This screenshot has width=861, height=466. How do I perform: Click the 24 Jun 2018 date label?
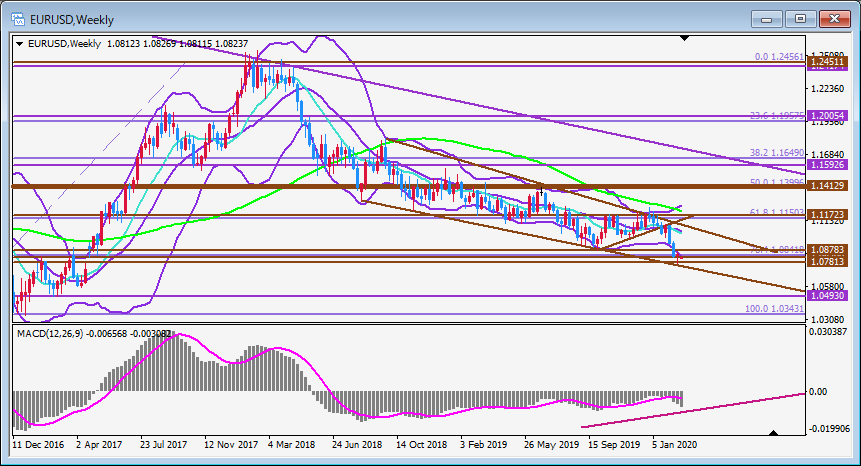click(x=357, y=445)
